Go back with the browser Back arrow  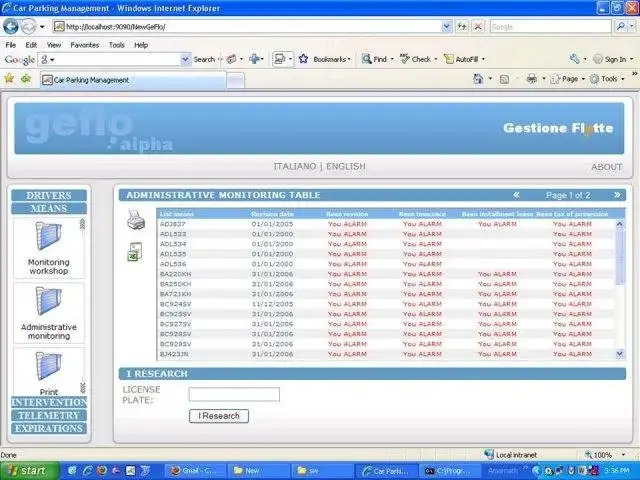tap(11, 27)
